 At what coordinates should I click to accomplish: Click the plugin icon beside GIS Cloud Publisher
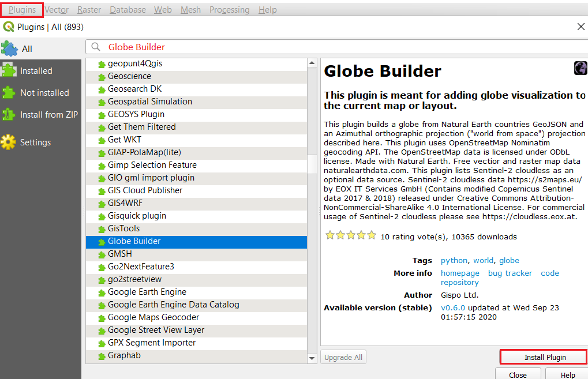[101, 192]
